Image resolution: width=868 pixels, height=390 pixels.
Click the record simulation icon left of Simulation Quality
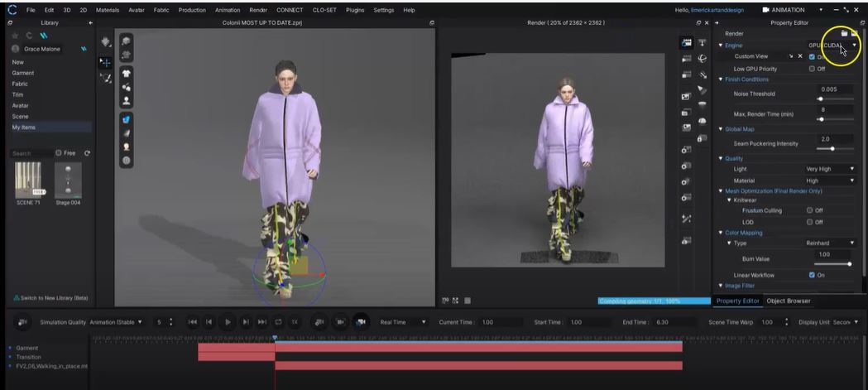point(22,321)
